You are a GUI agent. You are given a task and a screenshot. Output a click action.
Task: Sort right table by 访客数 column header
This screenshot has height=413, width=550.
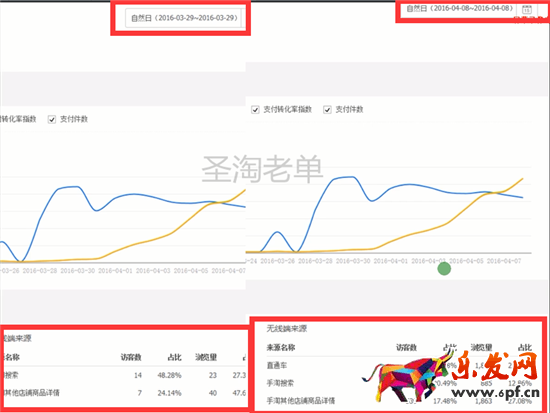point(406,347)
